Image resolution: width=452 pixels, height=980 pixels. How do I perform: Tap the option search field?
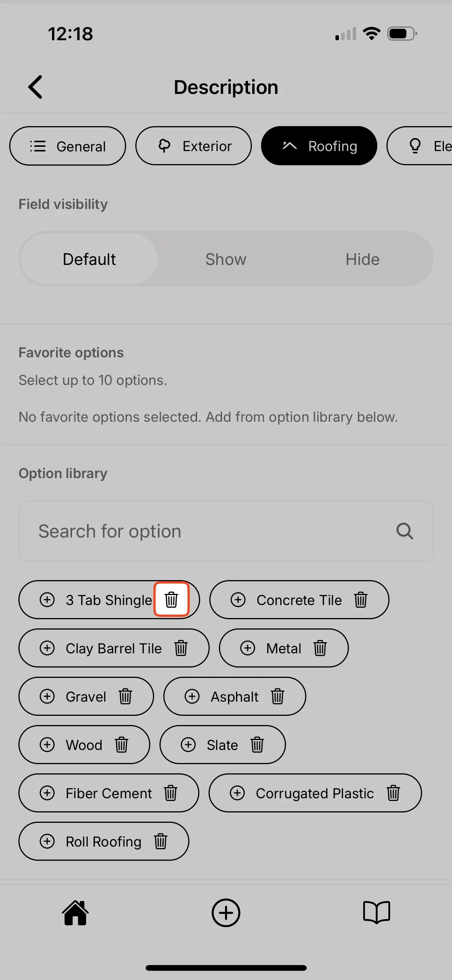point(192,531)
